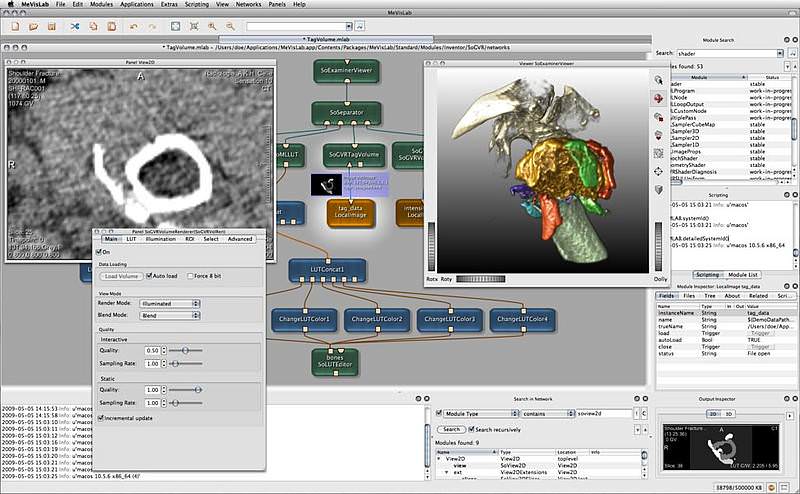
Task: Open the 'contains' condition dropdown
Action: (548, 413)
